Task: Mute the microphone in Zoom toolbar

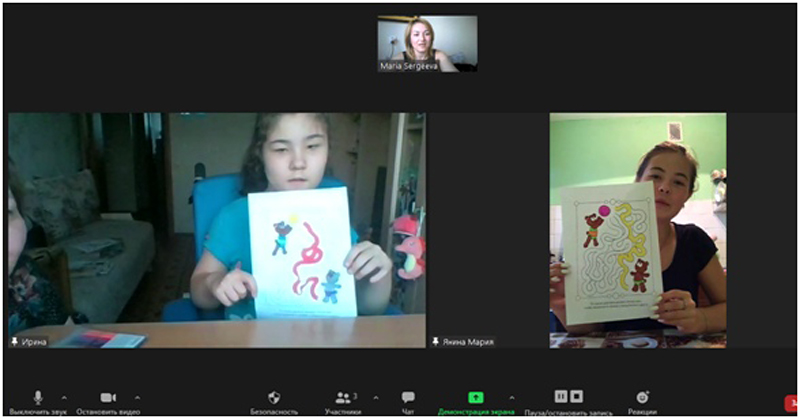Action: click(39, 397)
